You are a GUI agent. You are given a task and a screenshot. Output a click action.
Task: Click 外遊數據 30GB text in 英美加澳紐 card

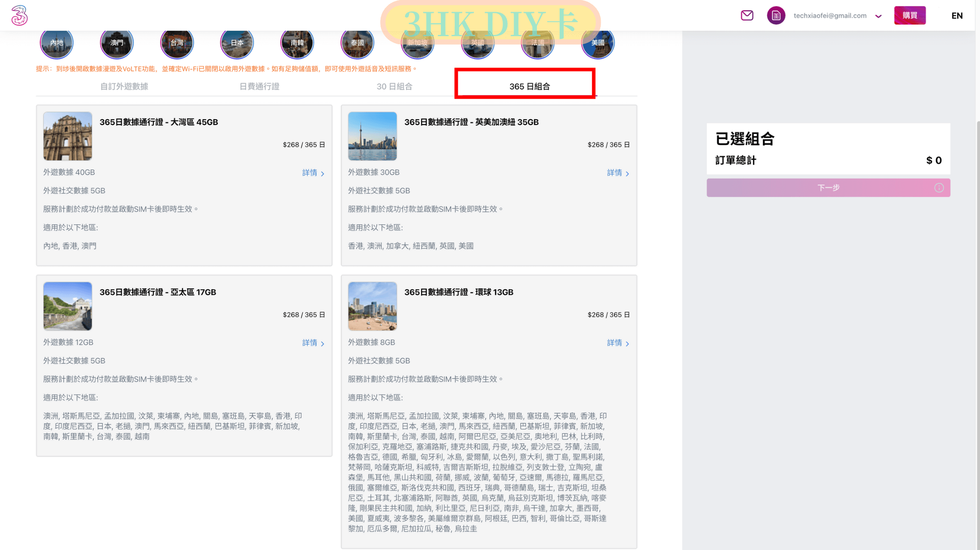click(373, 172)
